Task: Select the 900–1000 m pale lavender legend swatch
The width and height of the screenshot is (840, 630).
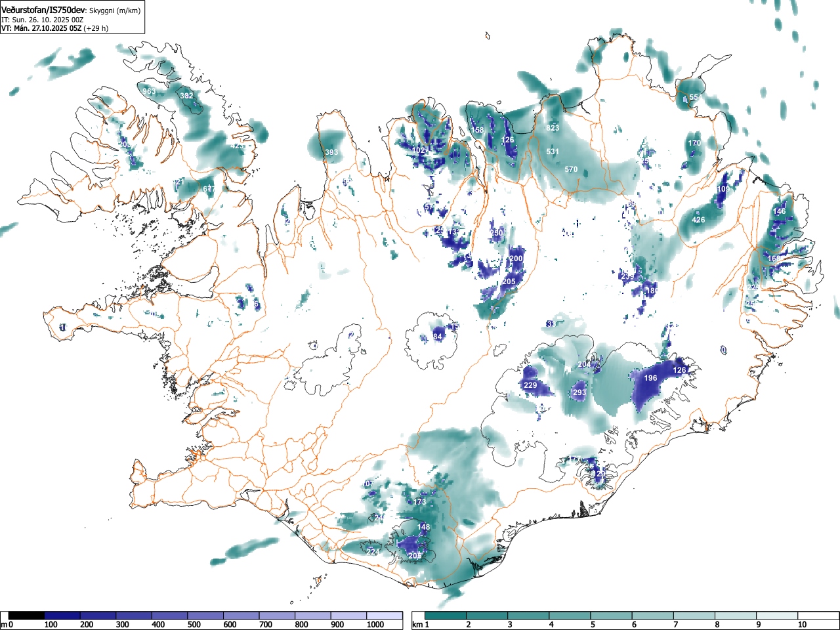Action: pos(349,616)
